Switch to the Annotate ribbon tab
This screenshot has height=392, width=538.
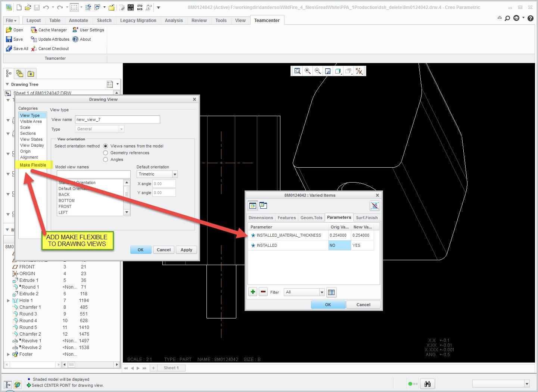[x=78, y=21]
